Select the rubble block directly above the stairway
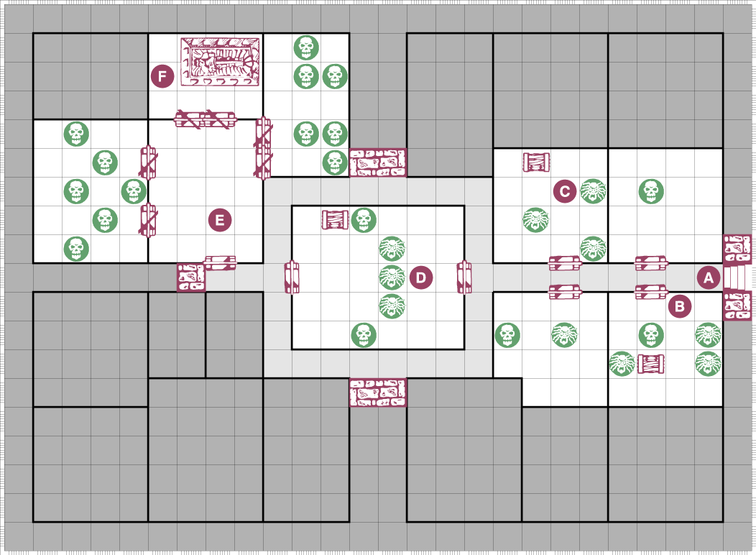Image resolution: width=756 pixels, height=555 pixels. pos(737,249)
